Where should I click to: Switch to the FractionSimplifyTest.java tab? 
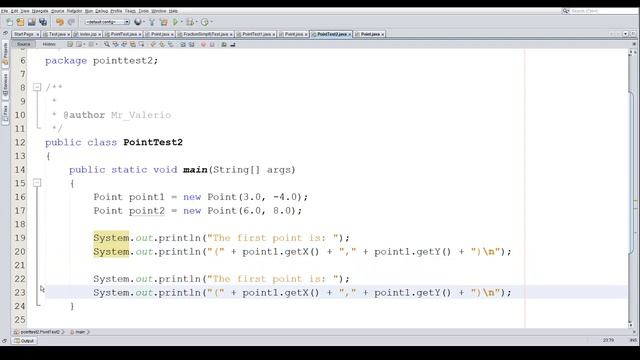tap(205, 34)
